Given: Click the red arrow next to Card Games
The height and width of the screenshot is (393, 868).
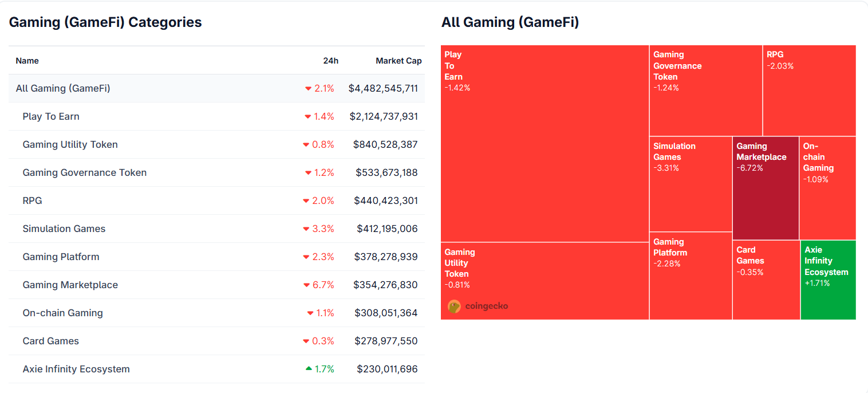Looking at the screenshot, I should coord(306,341).
